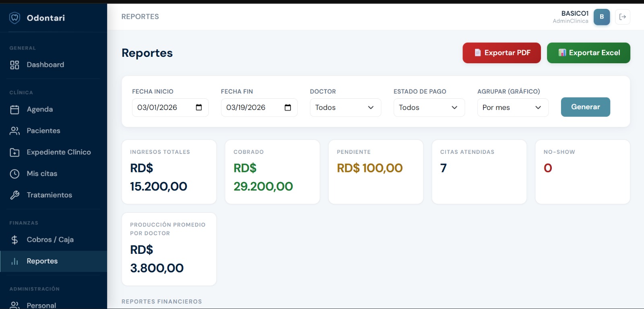Click the Dashboard grid icon

(x=15, y=65)
